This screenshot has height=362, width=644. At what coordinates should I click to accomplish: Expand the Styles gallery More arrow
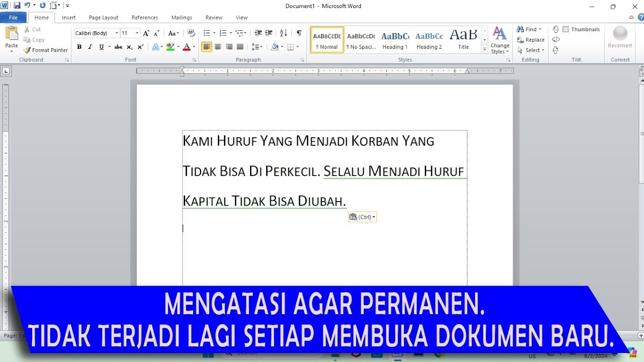click(x=485, y=49)
